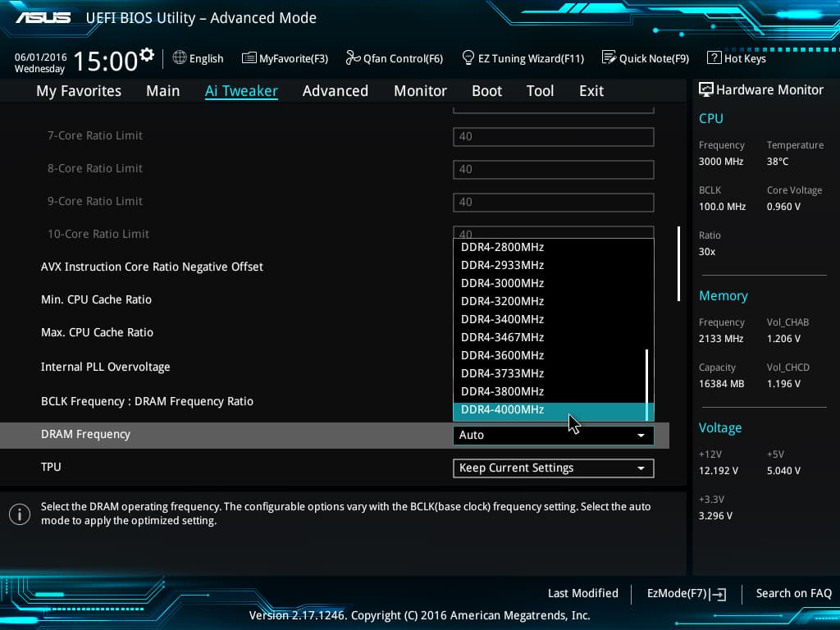Select Internal PLL Overvoltage row
Image resolution: width=840 pixels, height=630 pixels.
pos(106,367)
